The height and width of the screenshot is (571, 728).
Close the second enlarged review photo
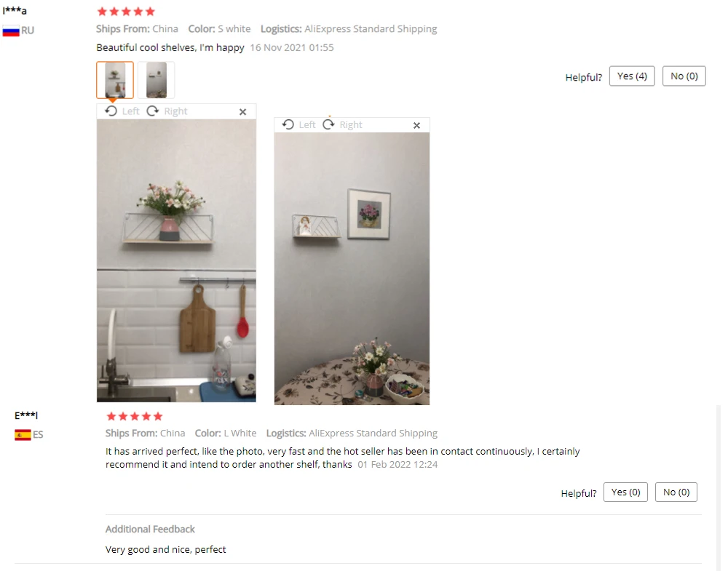417,125
